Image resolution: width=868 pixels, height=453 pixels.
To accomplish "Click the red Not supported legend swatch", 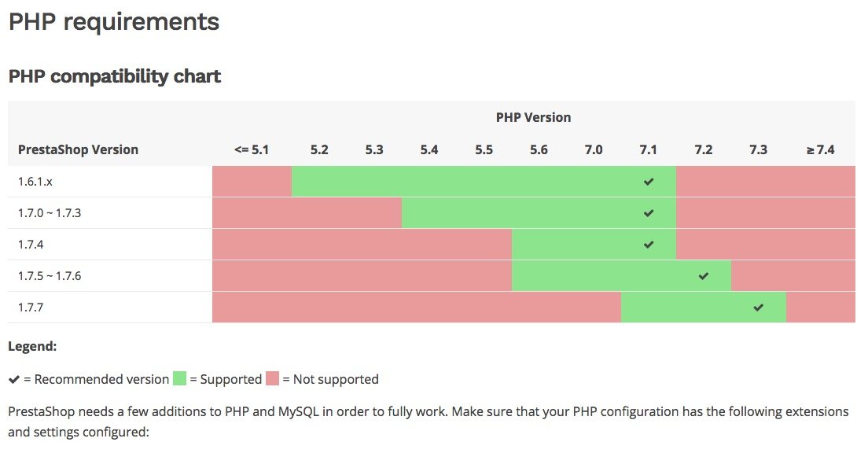I will pyautogui.click(x=272, y=379).
